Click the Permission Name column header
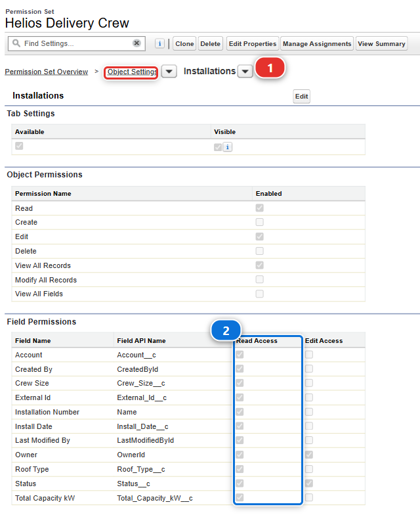This screenshot has width=420, height=519. coord(43,194)
